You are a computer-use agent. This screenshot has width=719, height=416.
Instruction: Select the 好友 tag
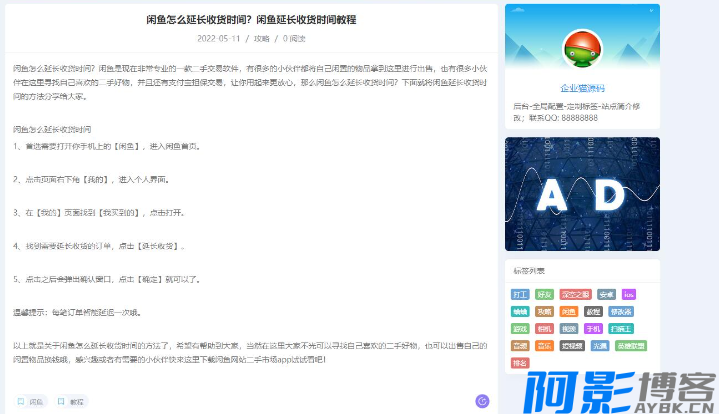[544, 294]
